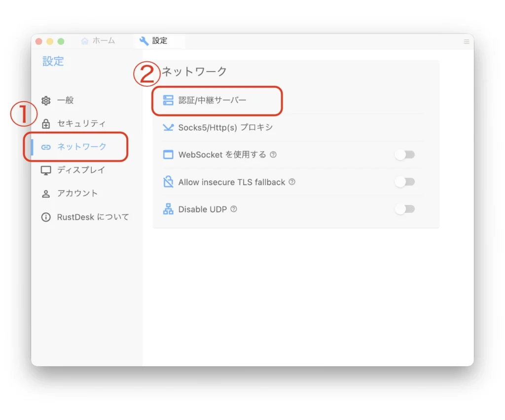Screen dimensions: 505x420
Task: Select セキュリティ in the settings sidebar
Action: (x=81, y=124)
